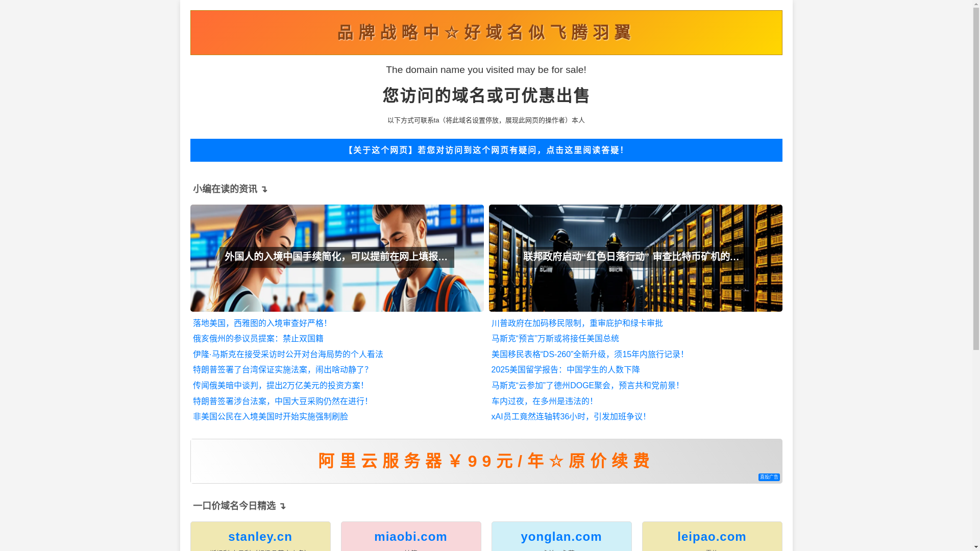Open the xAI employee 36-hour shift article
This screenshot has height=551, width=980.
point(568,416)
